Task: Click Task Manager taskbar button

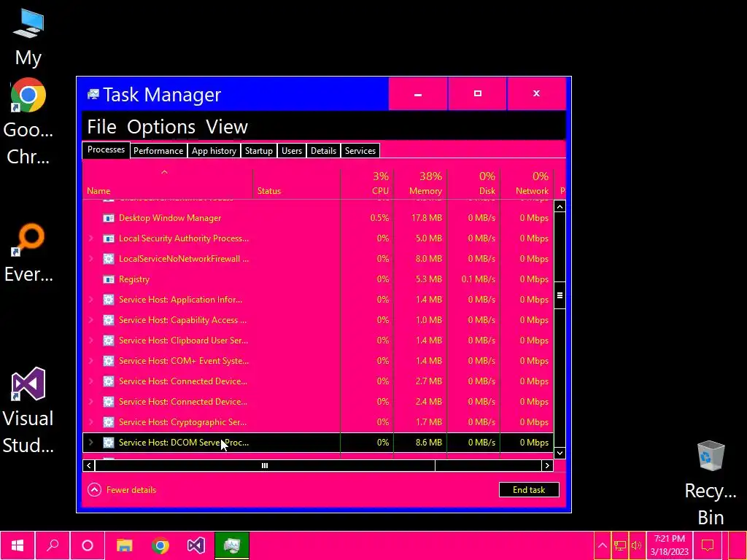Action: point(231,545)
